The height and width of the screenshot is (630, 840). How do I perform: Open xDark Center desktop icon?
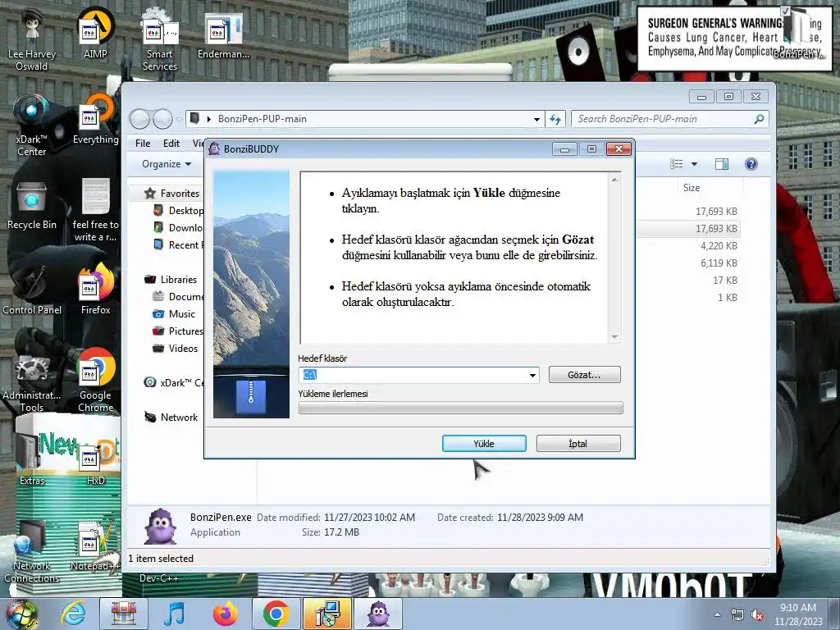click(32, 125)
